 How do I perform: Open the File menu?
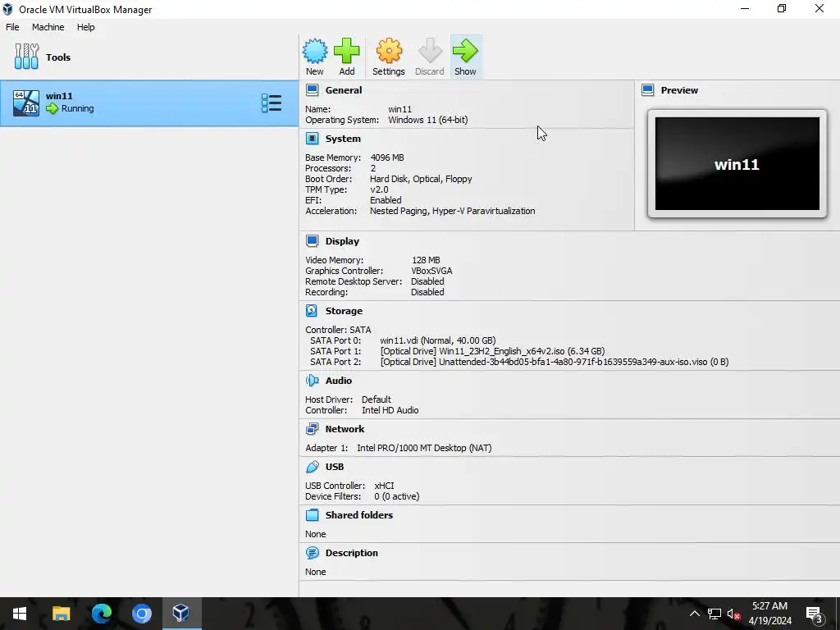point(12,27)
